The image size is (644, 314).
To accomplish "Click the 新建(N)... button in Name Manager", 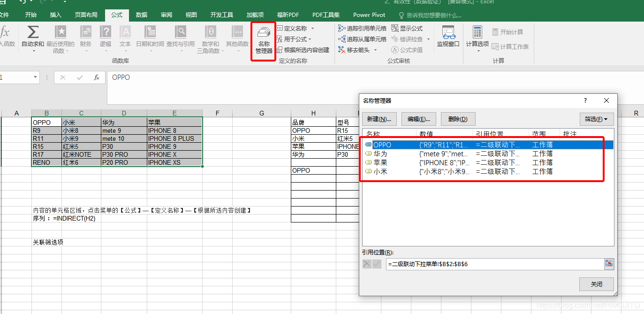I will (379, 119).
